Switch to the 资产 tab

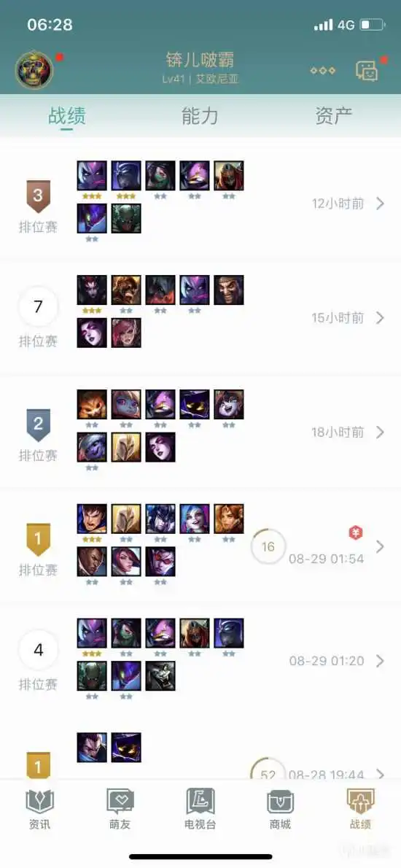click(x=333, y=116)
